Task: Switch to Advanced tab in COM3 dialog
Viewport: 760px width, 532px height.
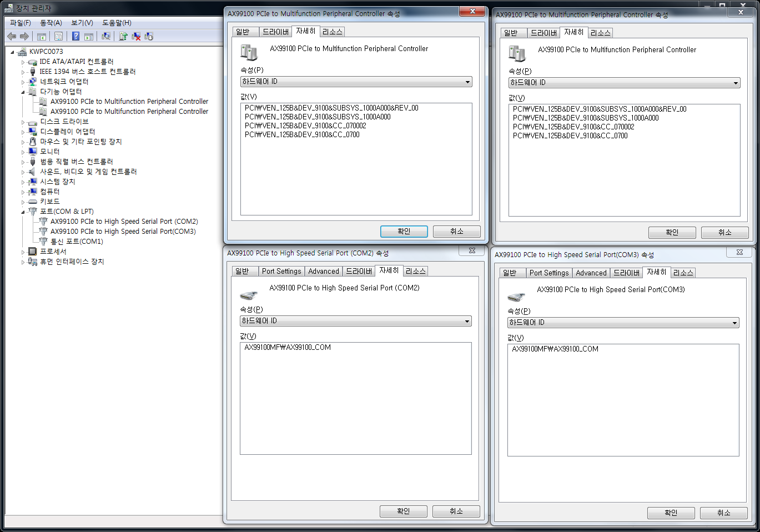Action: click(591, 273)
